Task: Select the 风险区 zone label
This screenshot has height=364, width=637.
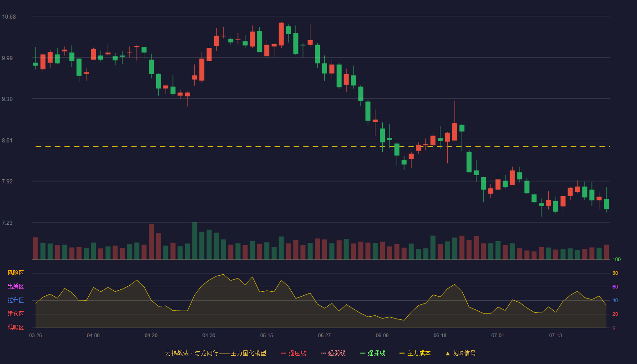Action: click(15, 273)
